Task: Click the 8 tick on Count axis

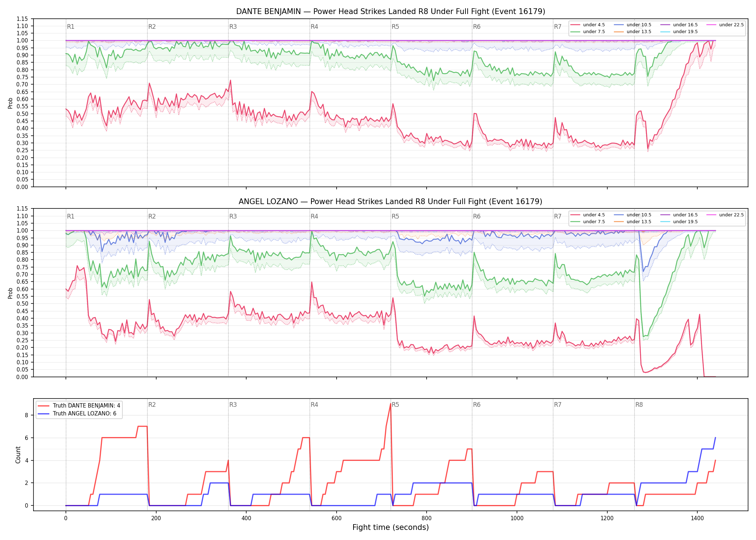Action: tap(27, 415)
